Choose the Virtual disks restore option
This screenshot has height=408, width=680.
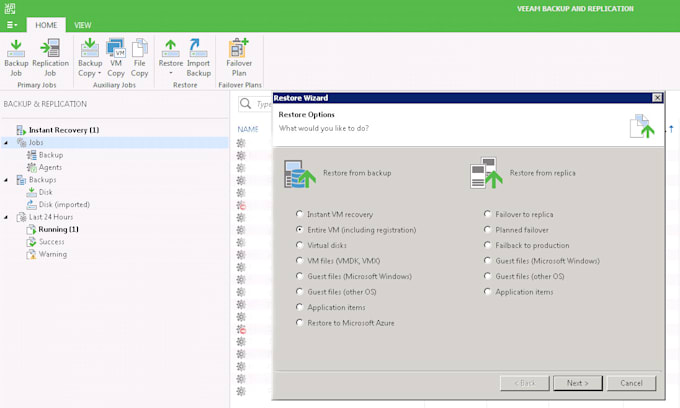click(299, 245)
